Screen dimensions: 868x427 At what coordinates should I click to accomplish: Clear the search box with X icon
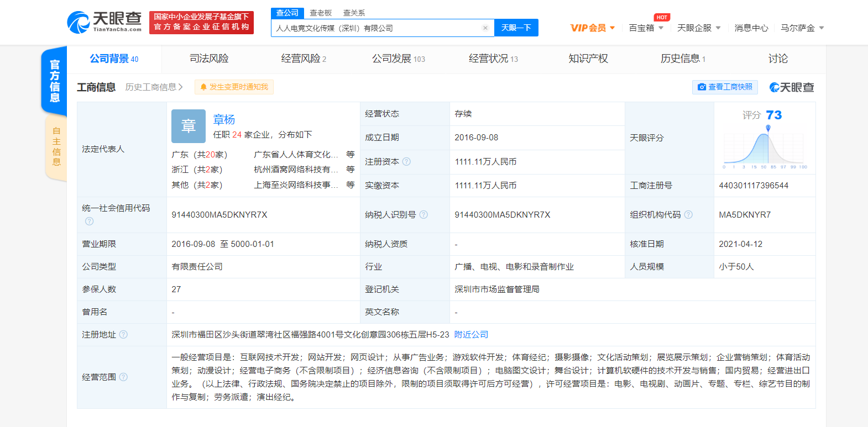485,28
